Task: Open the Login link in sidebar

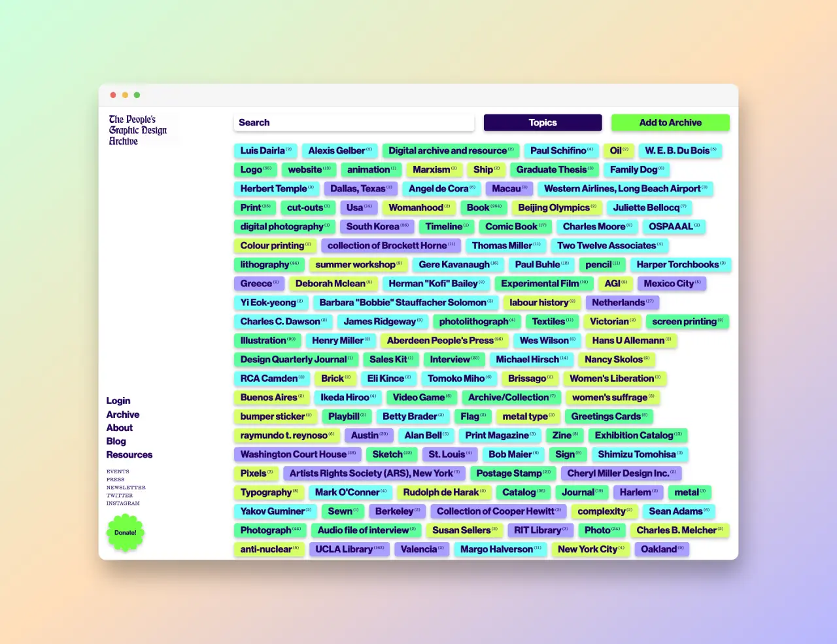Action: click(118, 401)
